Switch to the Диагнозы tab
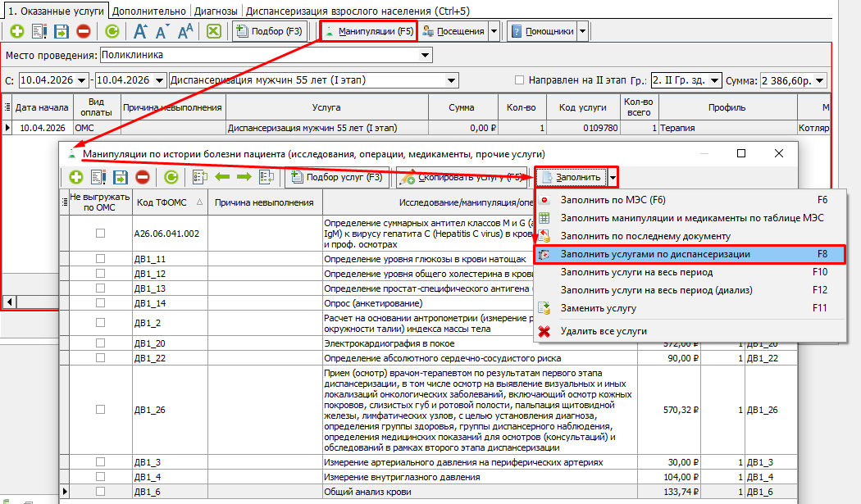The width and height of the screenshot is (861, 504). [217, 11]
